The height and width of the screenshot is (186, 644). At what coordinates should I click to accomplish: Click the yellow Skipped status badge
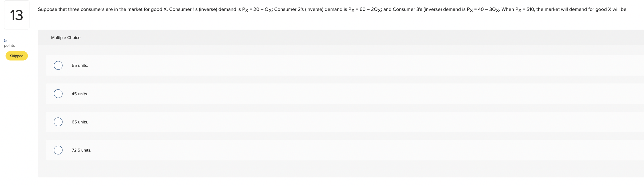tap(17, 56)
